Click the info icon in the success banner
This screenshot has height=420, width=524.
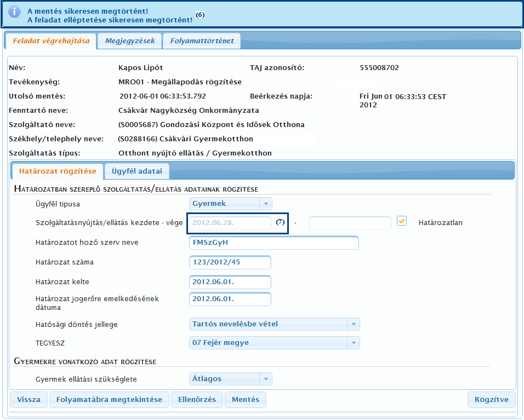(14, 11)
